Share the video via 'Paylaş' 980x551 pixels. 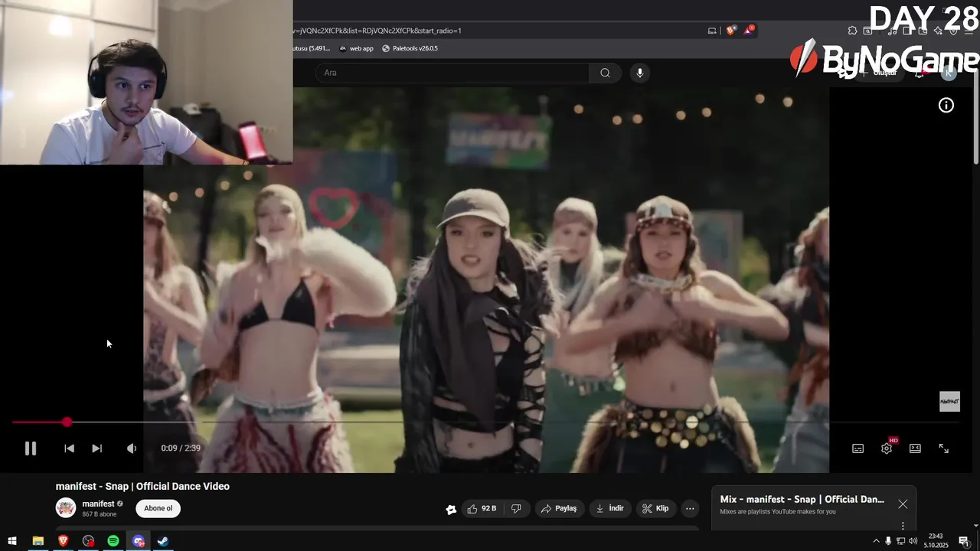559,508
